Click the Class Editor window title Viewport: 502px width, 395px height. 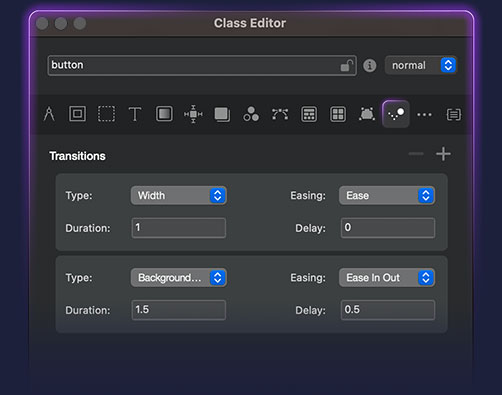pyautogui.click(x=250, y=23)
